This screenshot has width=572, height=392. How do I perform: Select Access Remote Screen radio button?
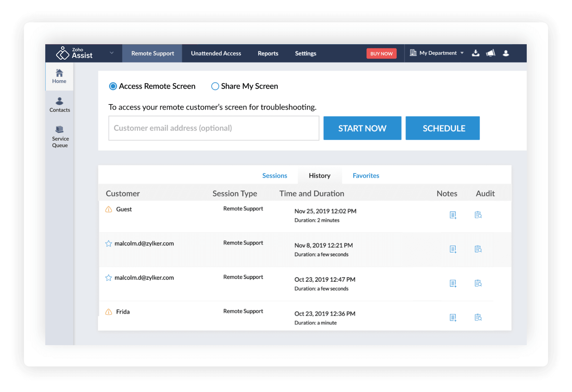[113, 86]
